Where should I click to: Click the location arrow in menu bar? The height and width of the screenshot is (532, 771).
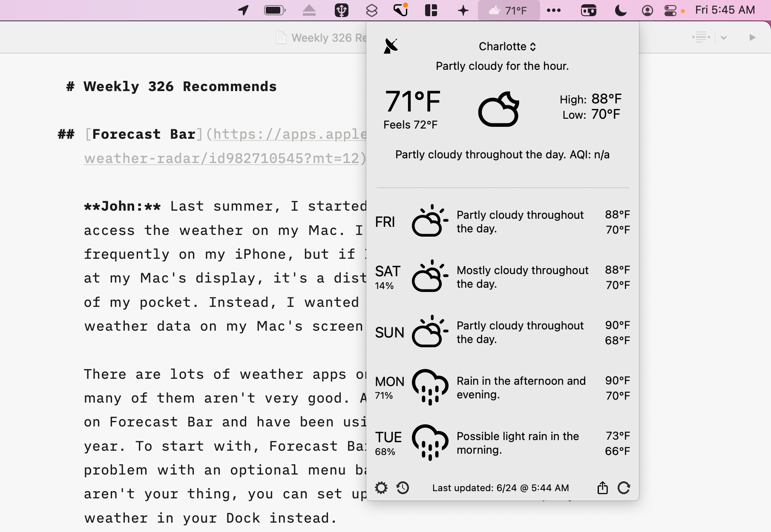pyautogui.click(x=243, y=10)
